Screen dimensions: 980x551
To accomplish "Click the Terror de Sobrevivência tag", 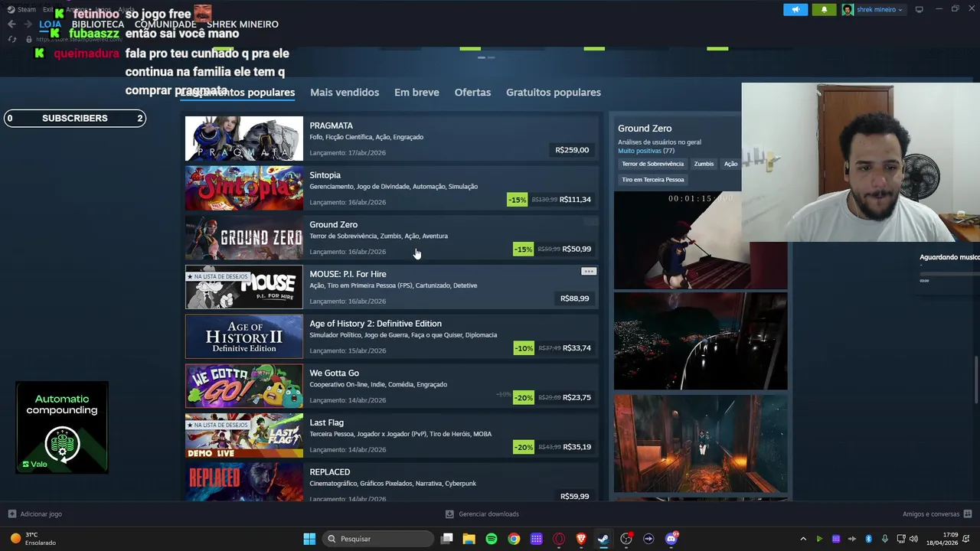I will pyautogui.click(x=652, y=164).
